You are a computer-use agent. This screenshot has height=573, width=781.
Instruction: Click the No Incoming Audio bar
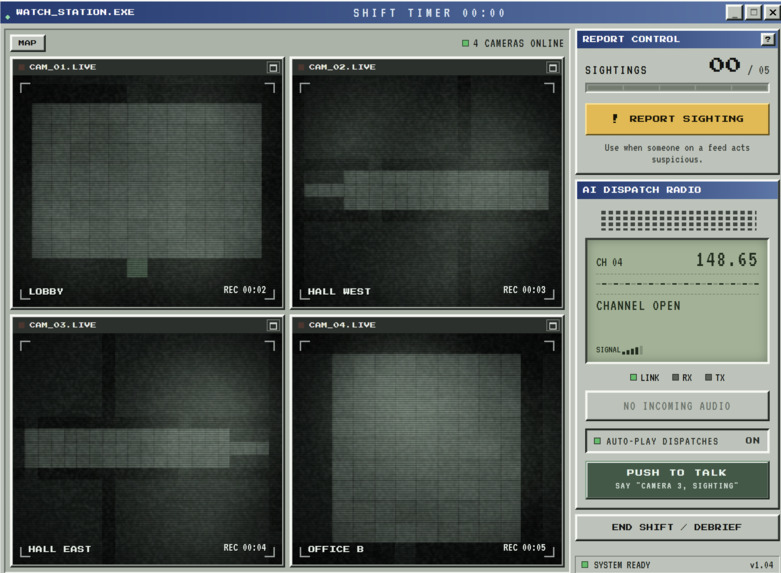(x=677, y=406)
